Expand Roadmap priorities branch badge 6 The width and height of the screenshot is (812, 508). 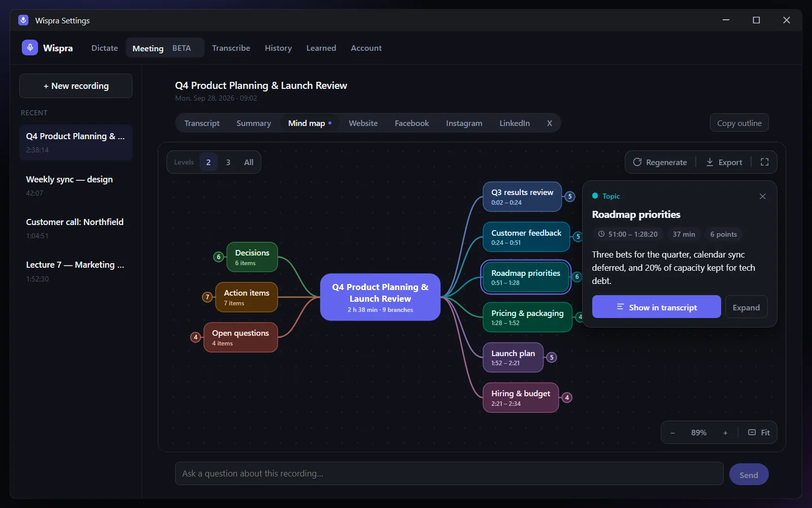point(577,277)
